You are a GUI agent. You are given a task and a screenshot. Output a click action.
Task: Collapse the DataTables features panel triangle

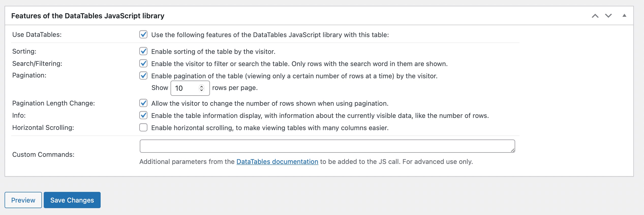tap(624, 16)
